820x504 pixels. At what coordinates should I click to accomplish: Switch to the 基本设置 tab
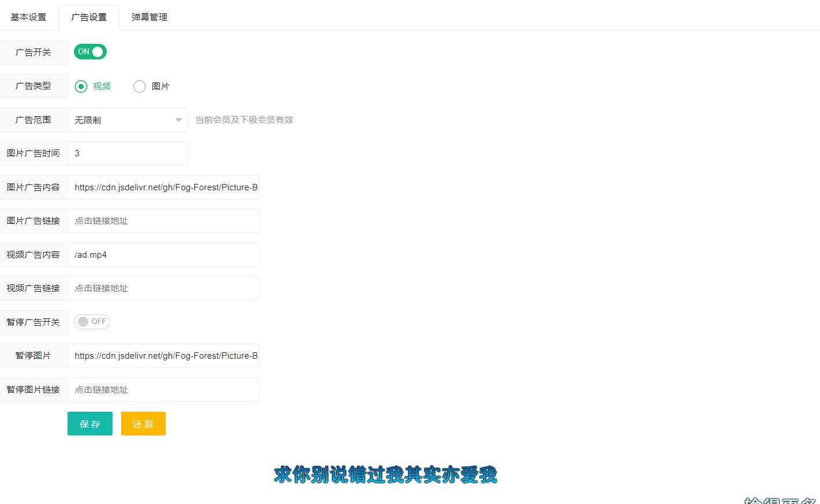28,17
